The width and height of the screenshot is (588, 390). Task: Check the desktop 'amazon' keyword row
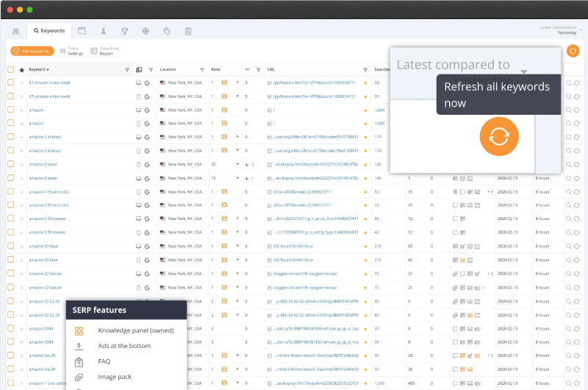11,110
